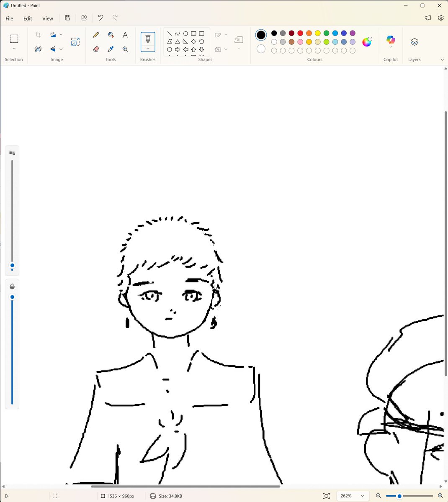This screenshot has width=448, height=502.
Task: Click the Remove background icon
Action: [x=38, y=49]
